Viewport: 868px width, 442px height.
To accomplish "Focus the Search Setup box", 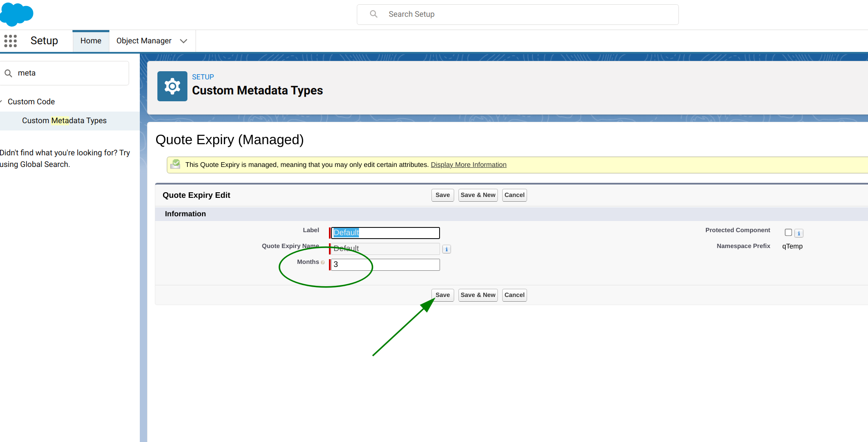I will pyautogui.click(x=518, y=15).
